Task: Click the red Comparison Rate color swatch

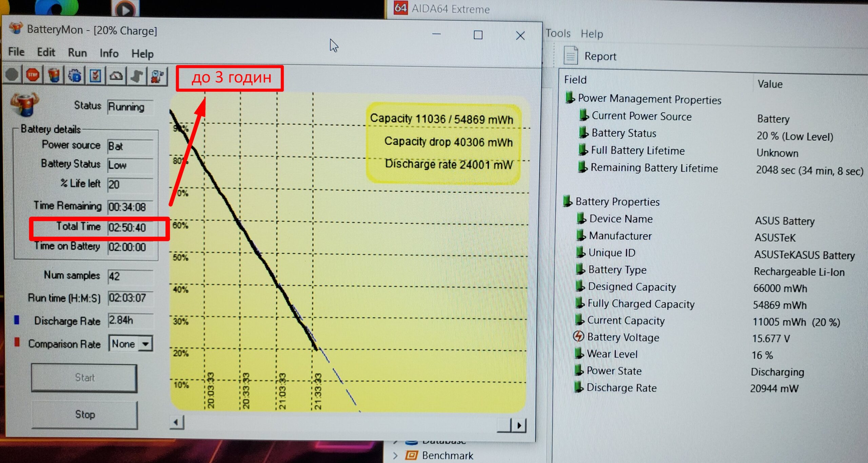Action: pyautogui.click(x=17, y=342)
